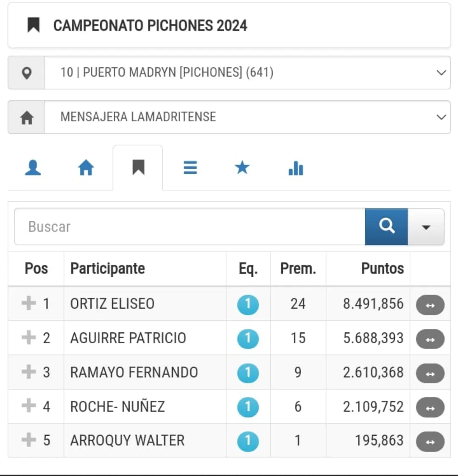458x476 pixels.
Task: Click the Participante column header
Action: pyautogui.click(x=108, y=268)
